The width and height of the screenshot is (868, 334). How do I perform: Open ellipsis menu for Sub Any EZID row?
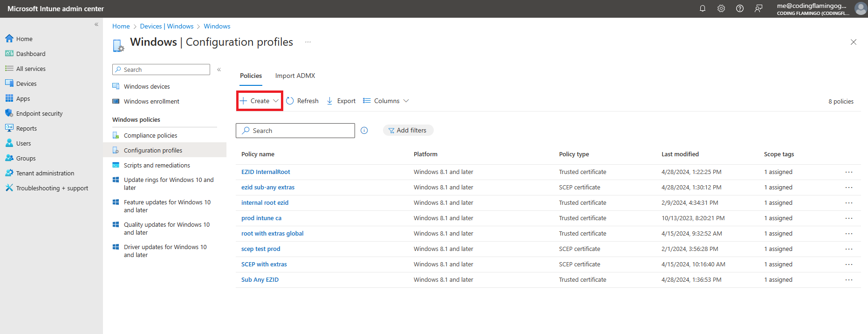point(849,280)
